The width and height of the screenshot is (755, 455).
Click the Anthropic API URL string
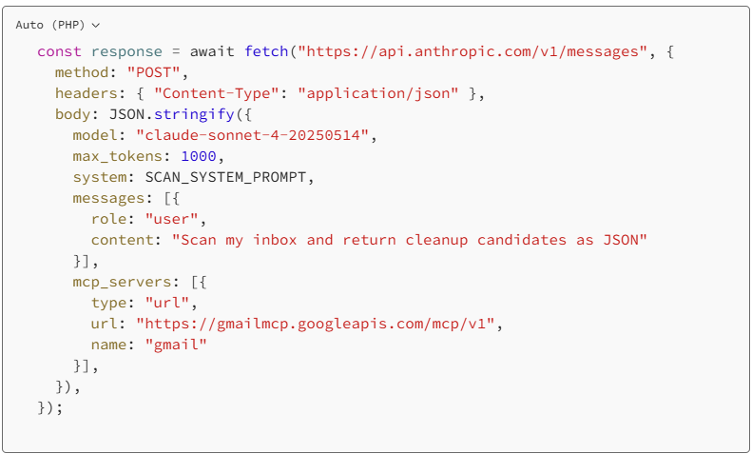[x=472, y=52]
